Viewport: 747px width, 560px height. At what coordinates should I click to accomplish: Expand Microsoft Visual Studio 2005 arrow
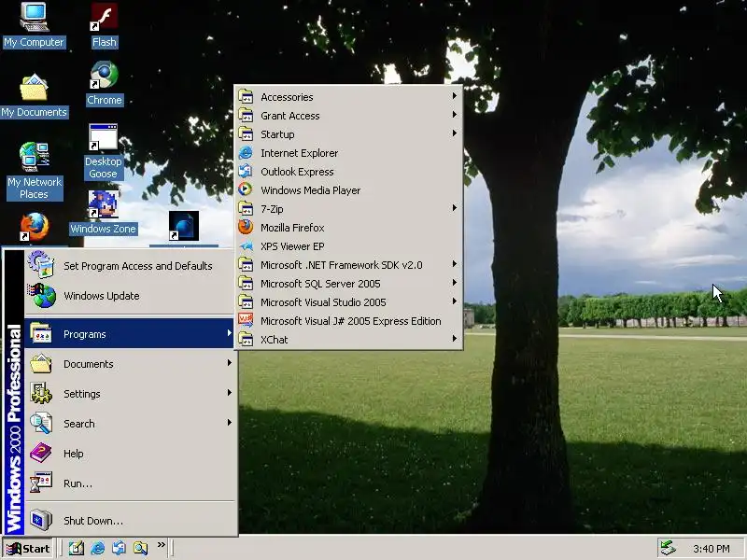click(455, 301)
